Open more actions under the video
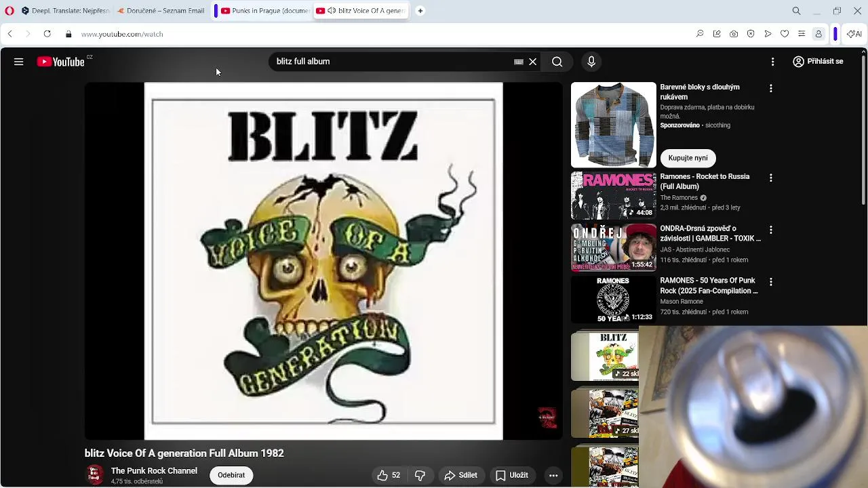 tap(553, 475)
